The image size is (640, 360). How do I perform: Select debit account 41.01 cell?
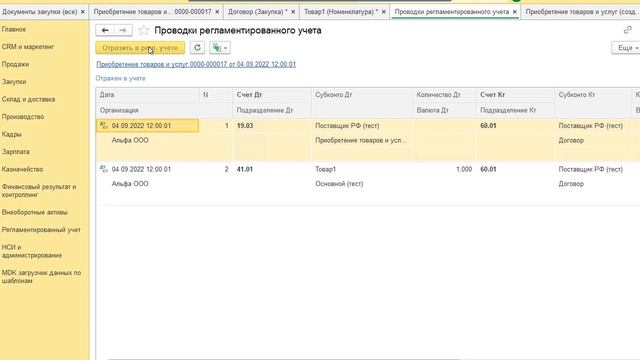click(272, 169)
